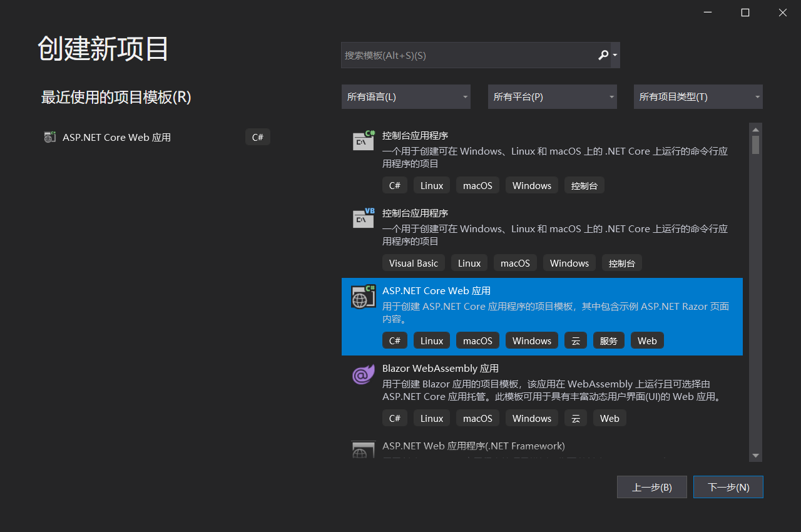Screen dimensions: 801x532
Task: Select the ASP.NET Core Web 应用 template title
Action: tap(436, 290)
